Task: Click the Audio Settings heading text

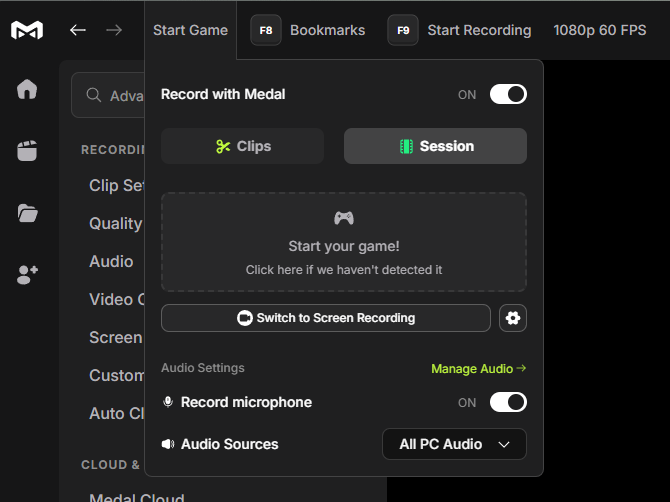Action: tap(203, 368)
